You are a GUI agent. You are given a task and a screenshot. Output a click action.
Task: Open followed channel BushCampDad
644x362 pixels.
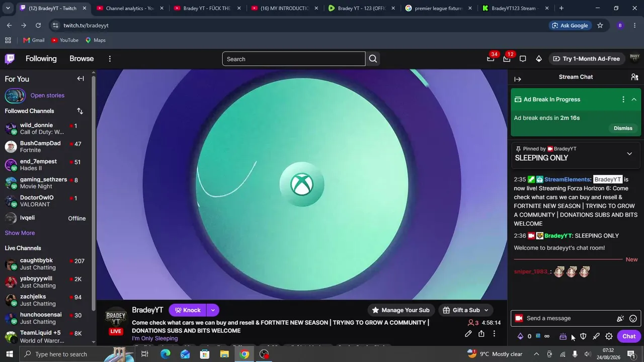tap(45, 147)
